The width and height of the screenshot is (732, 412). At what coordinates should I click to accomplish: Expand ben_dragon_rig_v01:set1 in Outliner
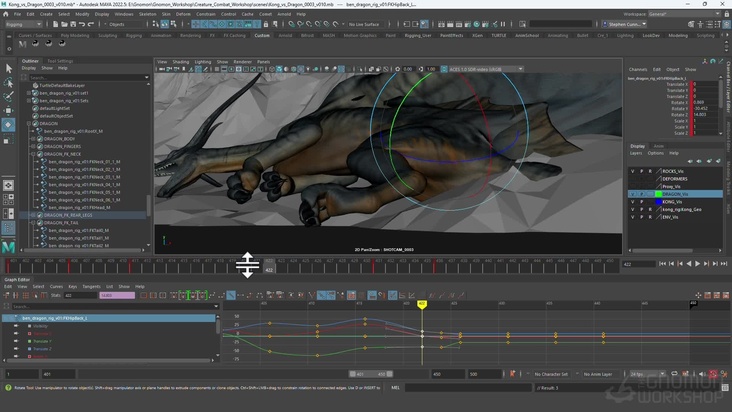pos(29,93)
